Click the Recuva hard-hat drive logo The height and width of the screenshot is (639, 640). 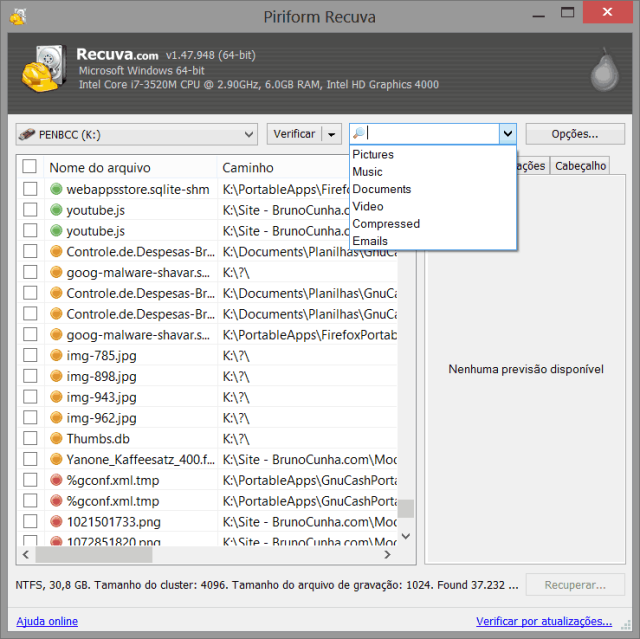click(44, 69)
